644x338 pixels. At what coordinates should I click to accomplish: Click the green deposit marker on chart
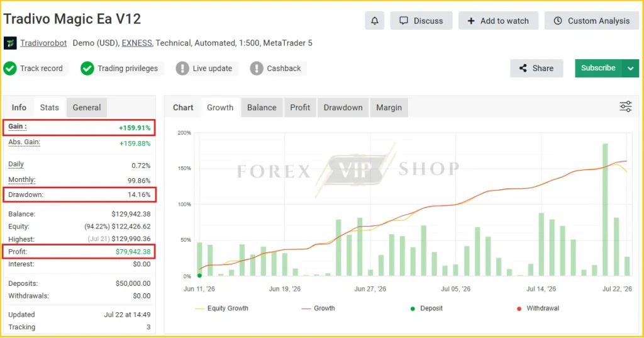[x=199, y=276]
